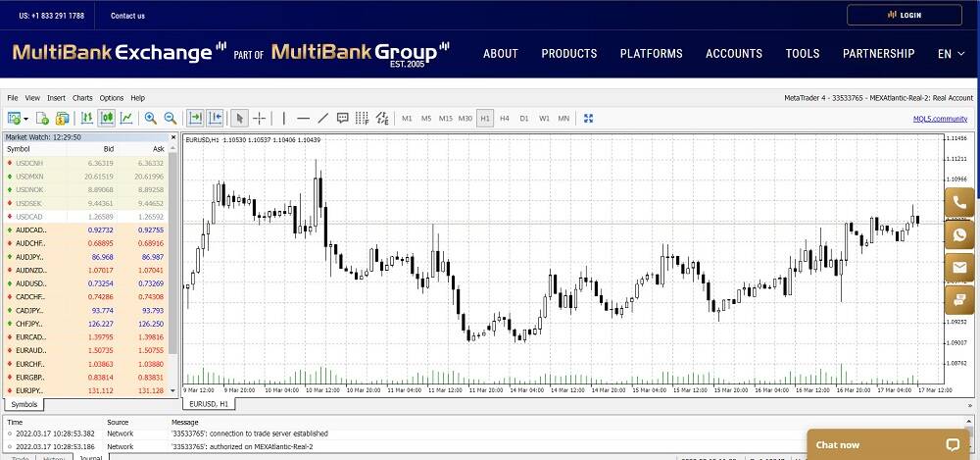Zoom in on the chart
Viewport: 980px width, 460px height.
click(x=151, y=118)
